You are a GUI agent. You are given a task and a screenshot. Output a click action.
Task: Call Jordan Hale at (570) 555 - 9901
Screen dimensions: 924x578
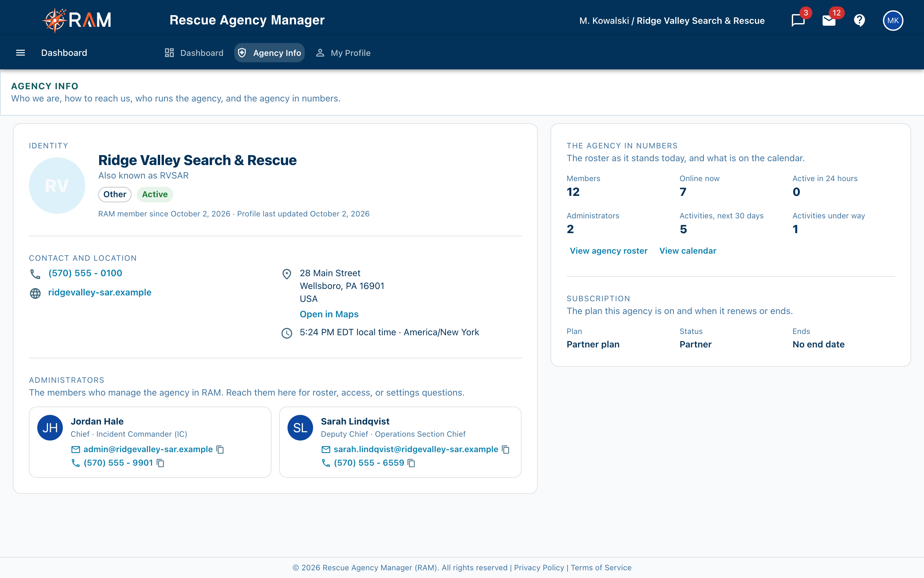(x=118, y=463)
